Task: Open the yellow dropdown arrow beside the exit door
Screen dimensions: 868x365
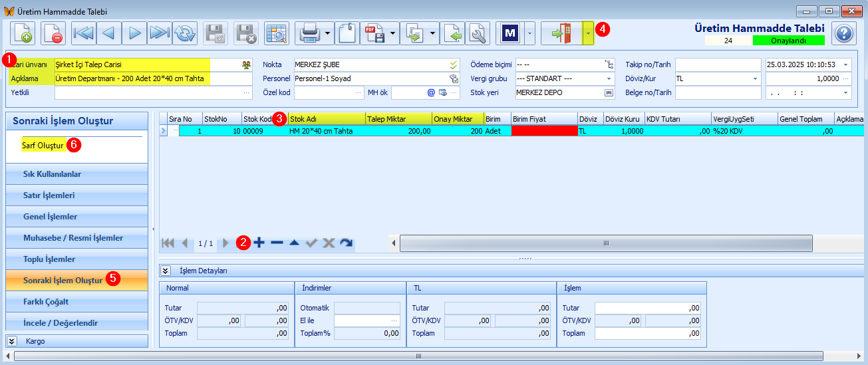Action: [x=587, y=33]
